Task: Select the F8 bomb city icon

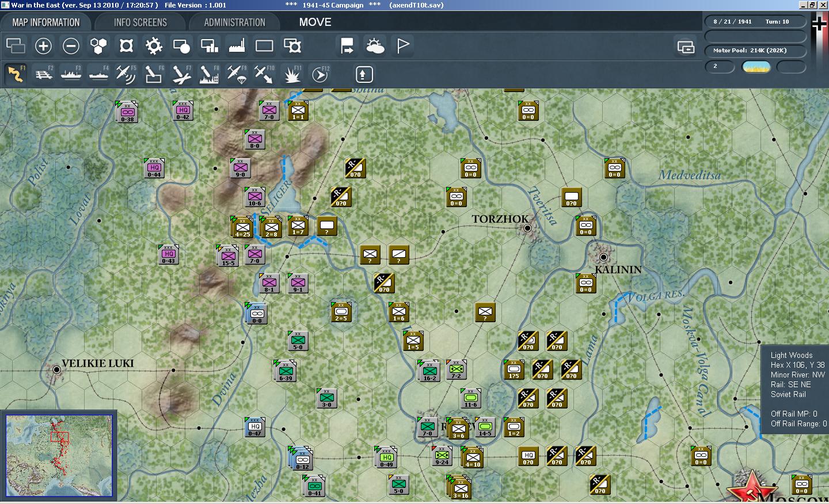Action: pos(209,74)
